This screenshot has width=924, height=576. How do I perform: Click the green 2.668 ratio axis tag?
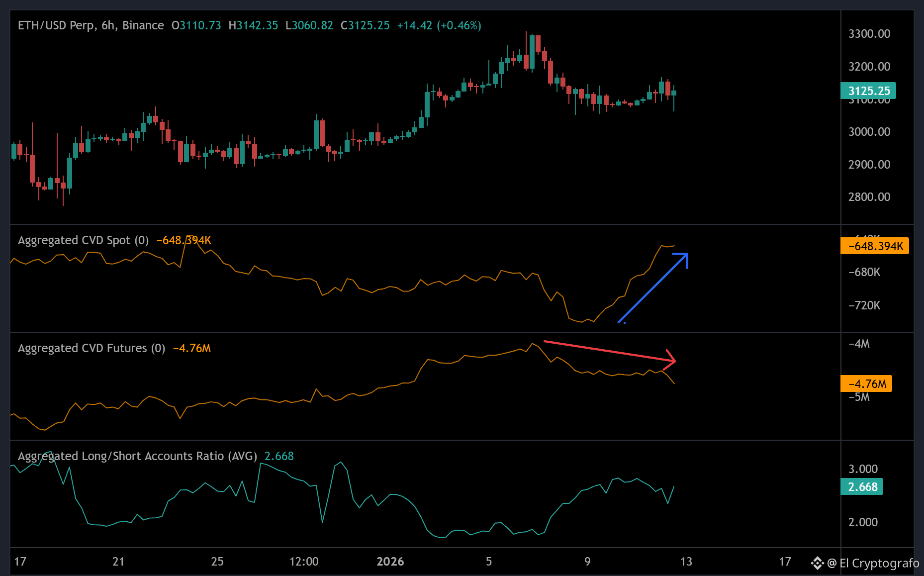[x=862, y=487]
